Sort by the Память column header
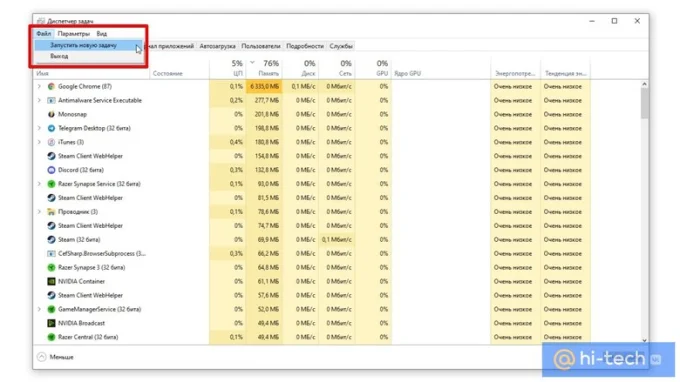Image resolution: width=680 pixels, height=382 pixels. pos(264,68)
